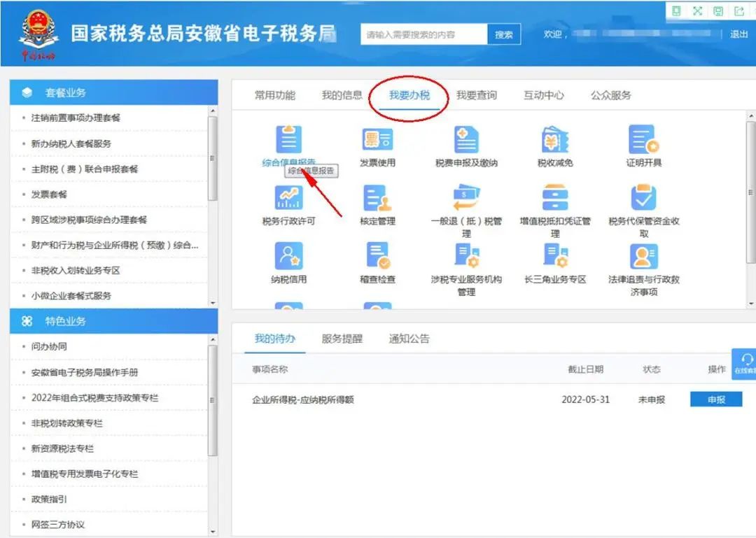Click the 未申报 status text

(652, 399)
